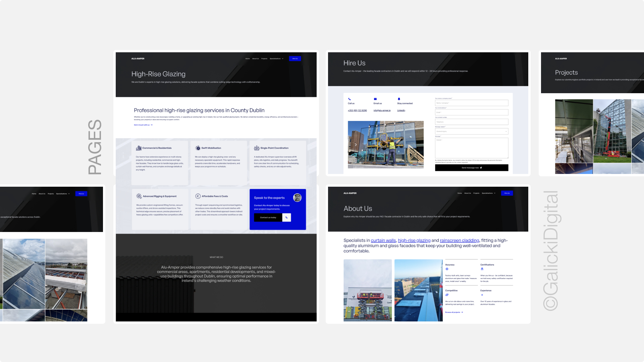Click the info@alu-amper.ie email link
The height and width of the screenshot is (362, 644).
tap(382, 110)
